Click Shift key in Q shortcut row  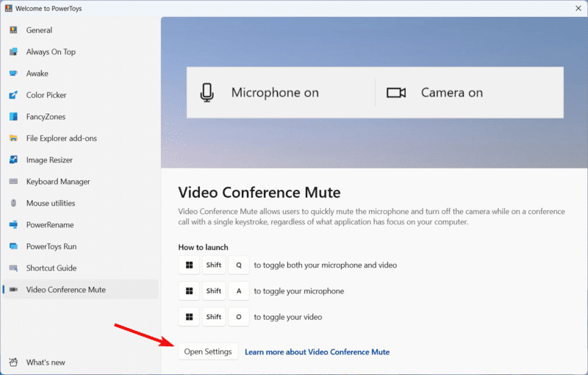[214, 265]
